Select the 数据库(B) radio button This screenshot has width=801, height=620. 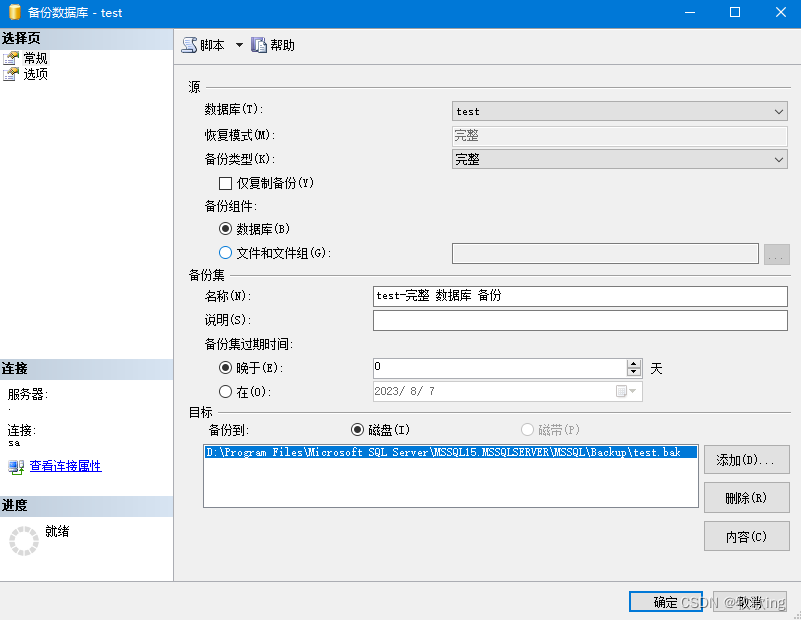click(225, 229)
